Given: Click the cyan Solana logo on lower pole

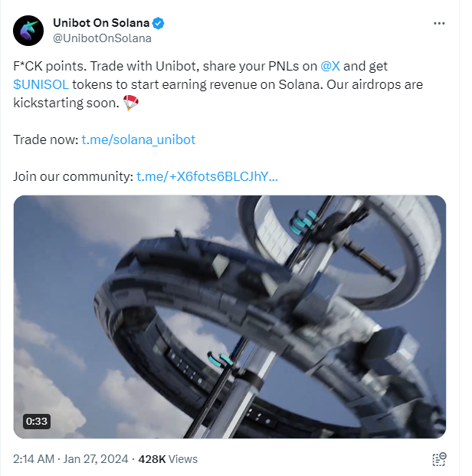Looking at the screenshot, I should [x=220, y=359].
